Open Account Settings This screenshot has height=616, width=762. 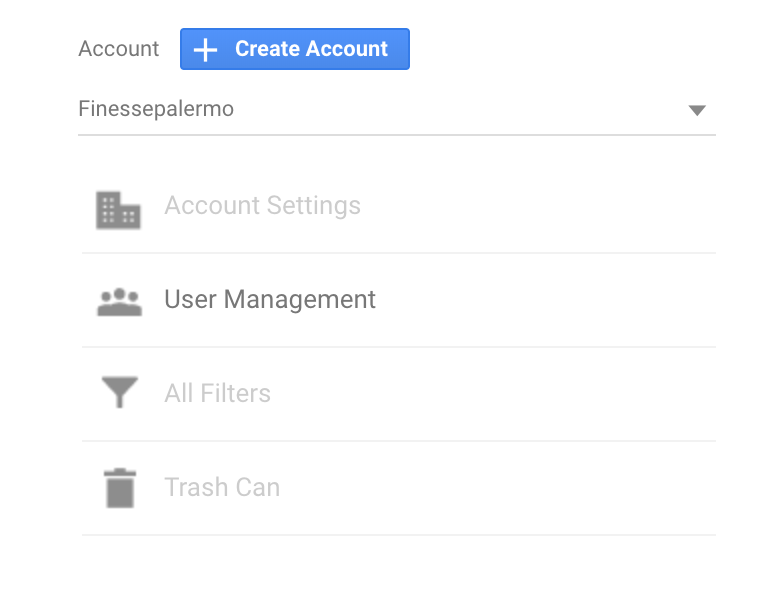pyautogui.click(x=398, y=206)
